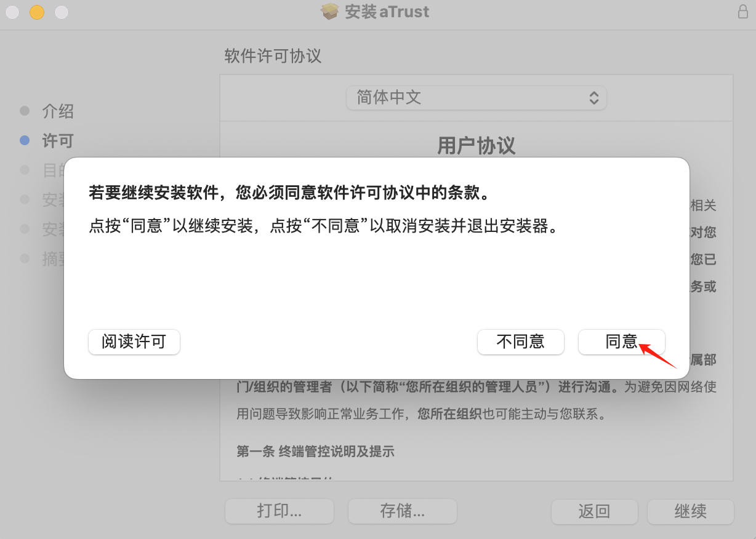Image resolution: width=756 pixels, height=539 pixels.
Task: Click the 第一条 终端管控说明及提示 heading
Action: click(x=316, y=452)
